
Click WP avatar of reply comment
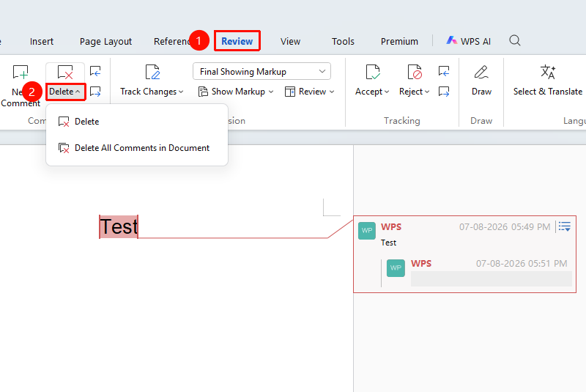(x=396, y=268)
